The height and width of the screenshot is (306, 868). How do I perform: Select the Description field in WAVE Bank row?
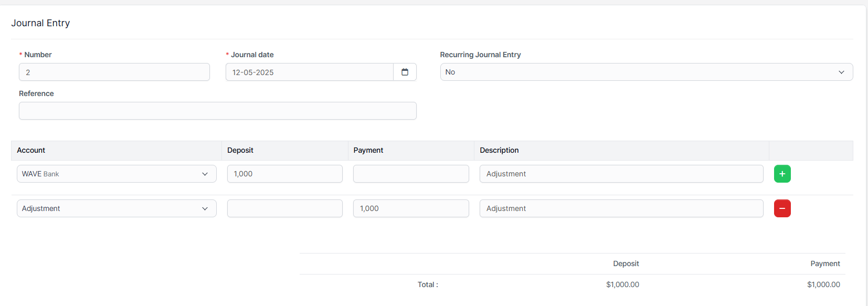click(x=621, y=174)
